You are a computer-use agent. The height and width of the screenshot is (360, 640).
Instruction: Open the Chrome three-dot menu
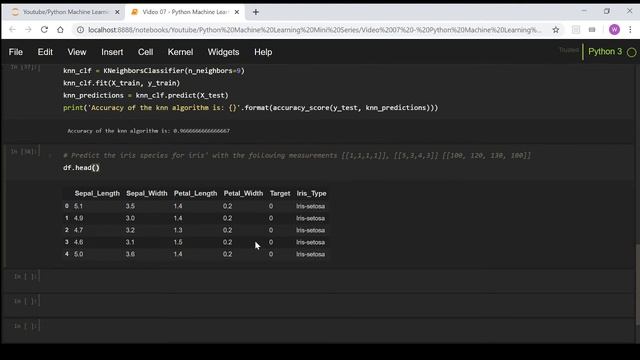pyautogui.click(x=630, y=29)
